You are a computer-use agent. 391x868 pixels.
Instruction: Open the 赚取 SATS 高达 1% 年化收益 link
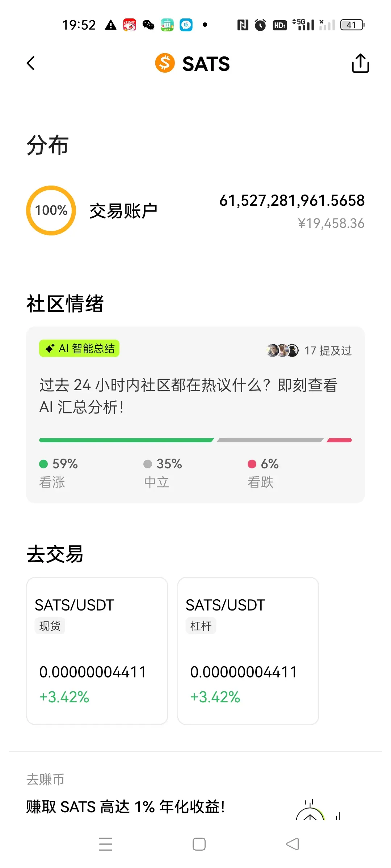(x=126, y=807)
